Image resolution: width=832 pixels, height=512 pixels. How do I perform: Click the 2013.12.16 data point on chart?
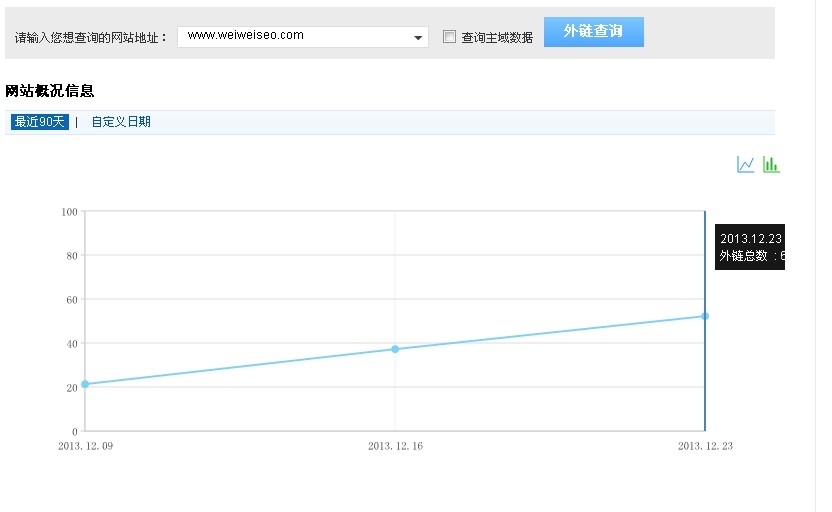pos(395,349)
